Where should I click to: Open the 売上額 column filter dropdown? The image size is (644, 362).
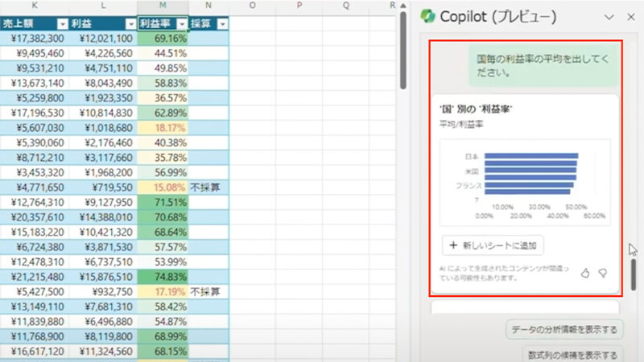pos(60,24)
